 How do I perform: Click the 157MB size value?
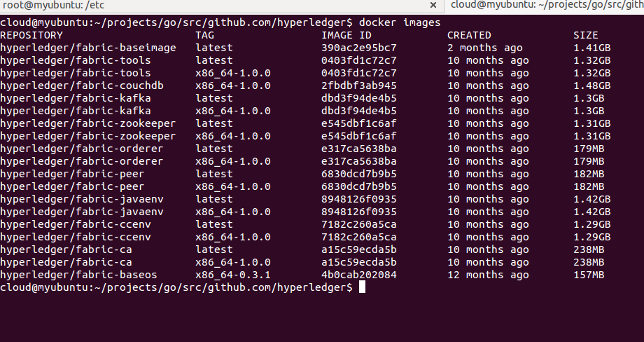tap(588, 275)
